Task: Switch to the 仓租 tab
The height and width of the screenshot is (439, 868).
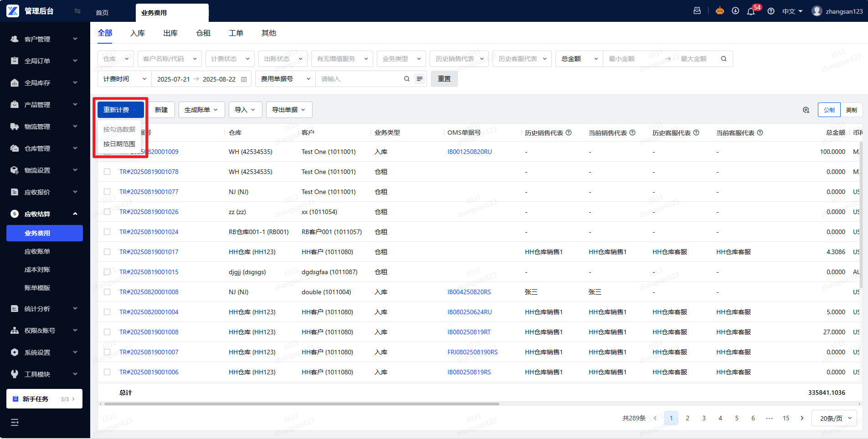Action: click(203, 33)
